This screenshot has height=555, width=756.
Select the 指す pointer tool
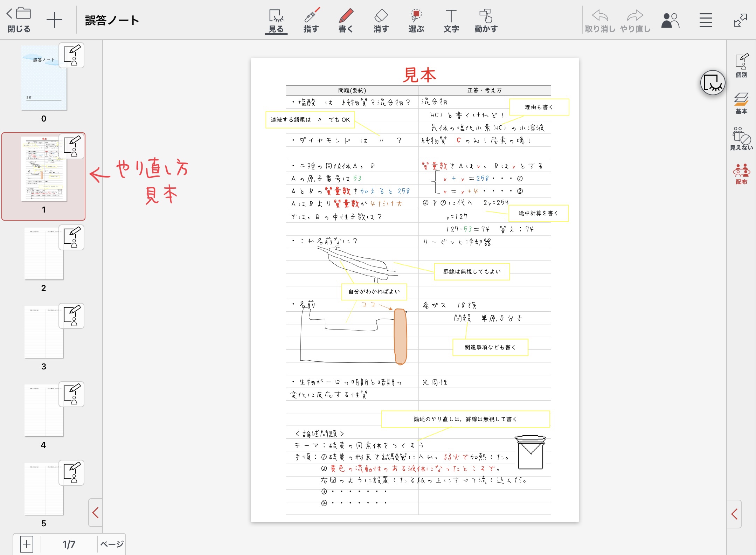311,20
